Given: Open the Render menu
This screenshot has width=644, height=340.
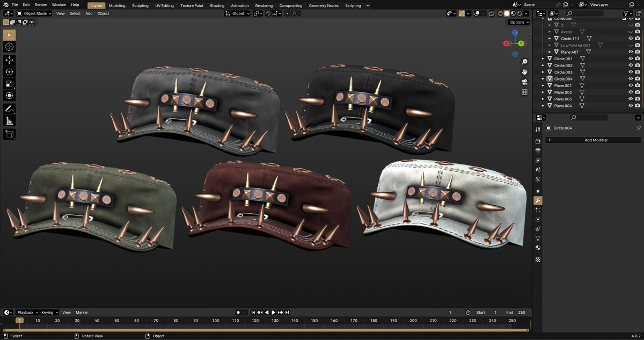Looking at the screenshot, I should [x=41, y=5].
